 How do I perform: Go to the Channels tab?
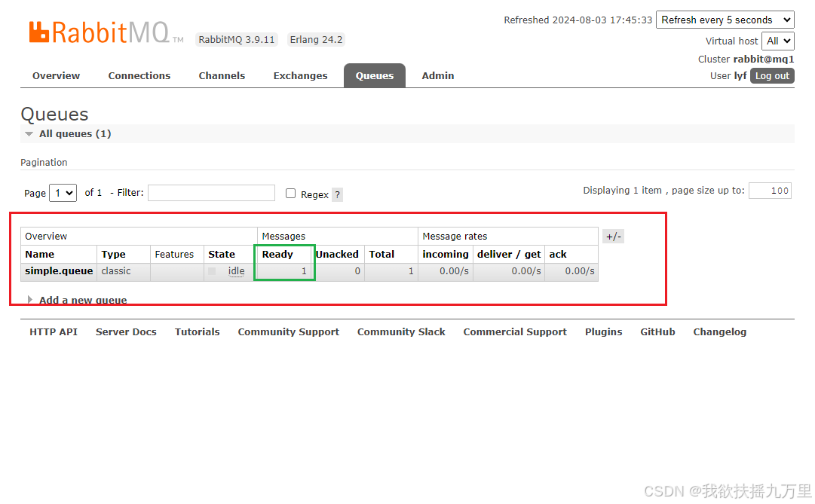coord(222,76)
